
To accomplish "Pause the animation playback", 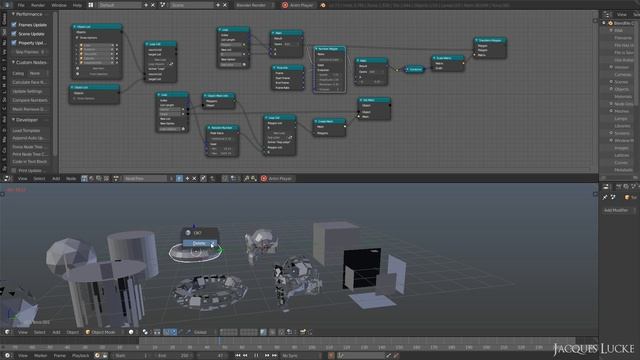I will pos(256,356).
